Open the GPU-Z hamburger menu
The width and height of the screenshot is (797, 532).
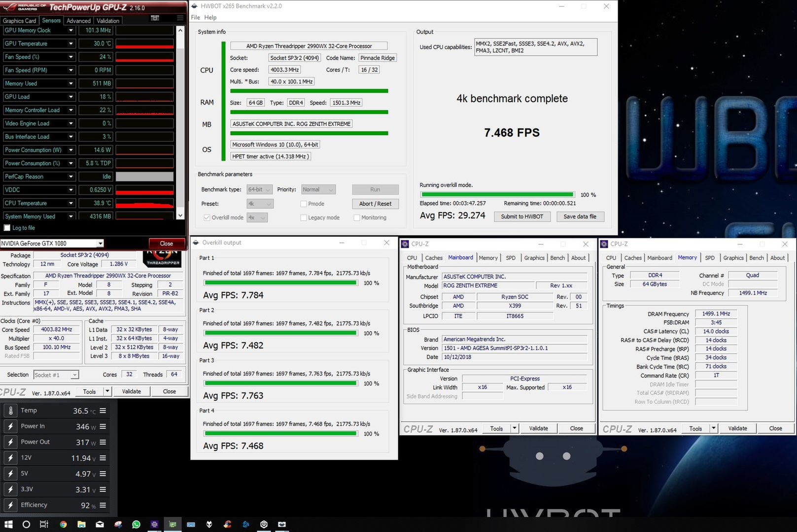pyautogui.click(x=180, y=18)
